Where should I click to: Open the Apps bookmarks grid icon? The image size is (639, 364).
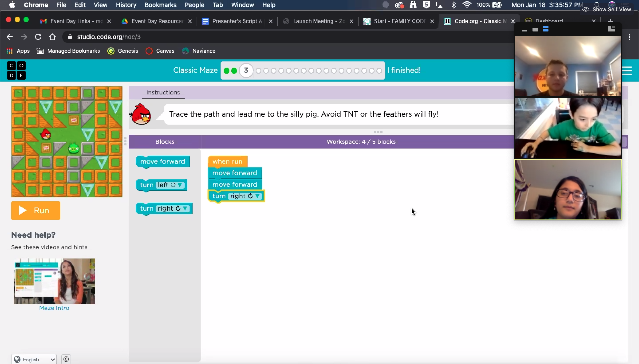click(x=10, y=51)
